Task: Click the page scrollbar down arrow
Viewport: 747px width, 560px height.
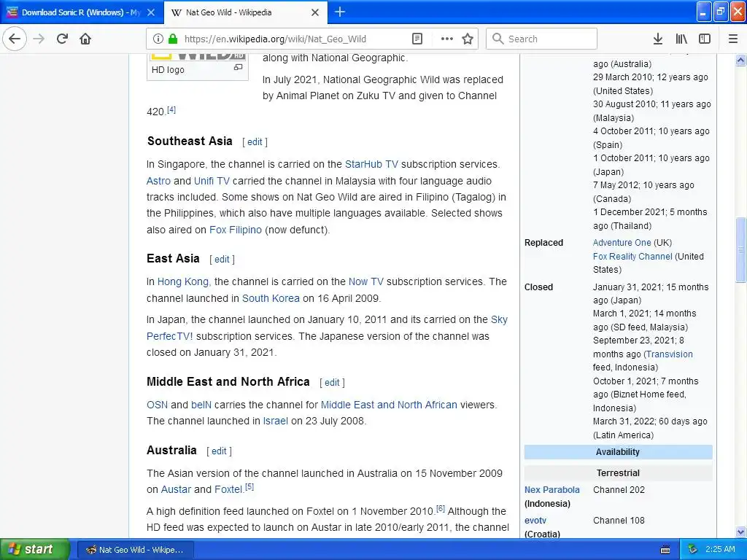Action: point(741,532)
